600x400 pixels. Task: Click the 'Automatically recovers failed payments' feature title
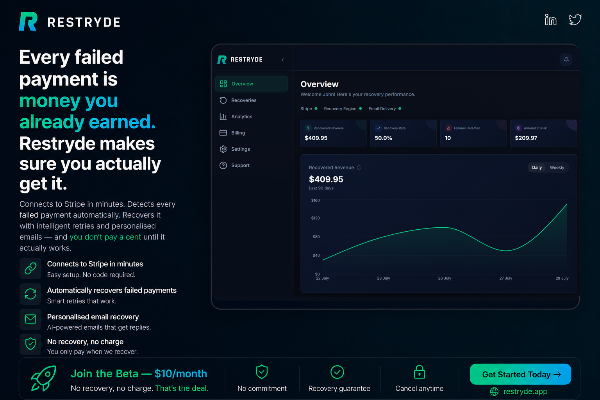coord(112,291)
